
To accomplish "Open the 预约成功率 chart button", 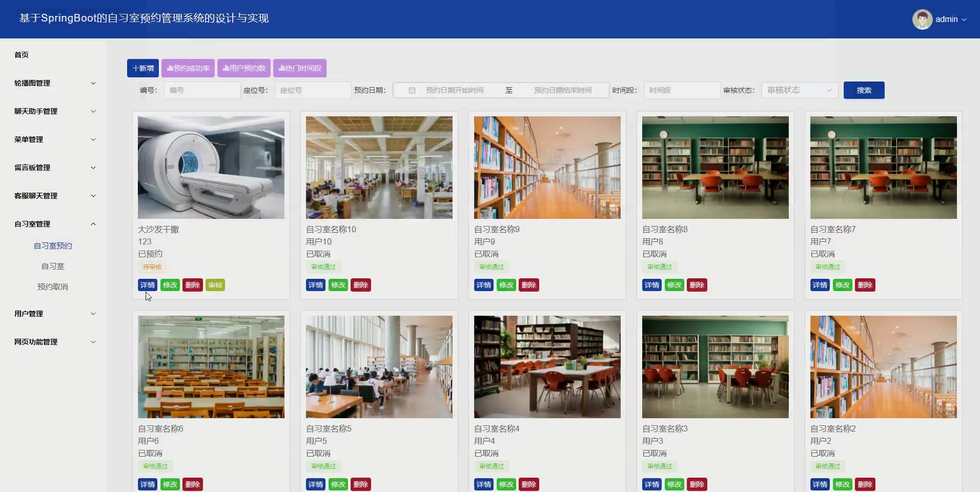I will (188, 68).
